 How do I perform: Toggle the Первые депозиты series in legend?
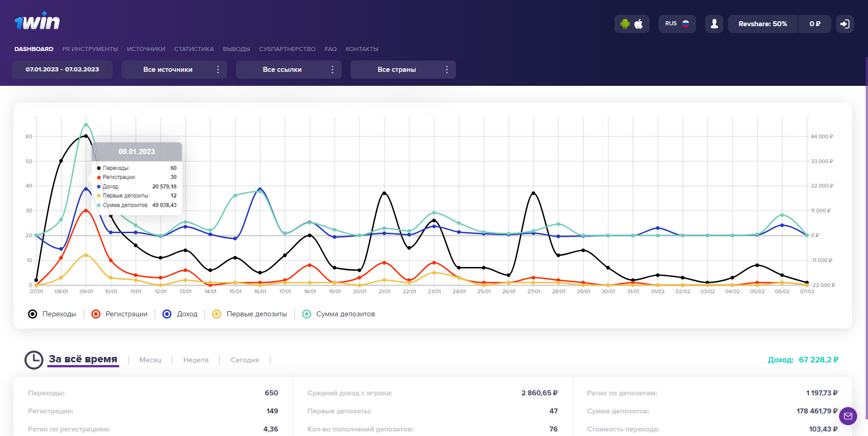(x=250, y=314)
